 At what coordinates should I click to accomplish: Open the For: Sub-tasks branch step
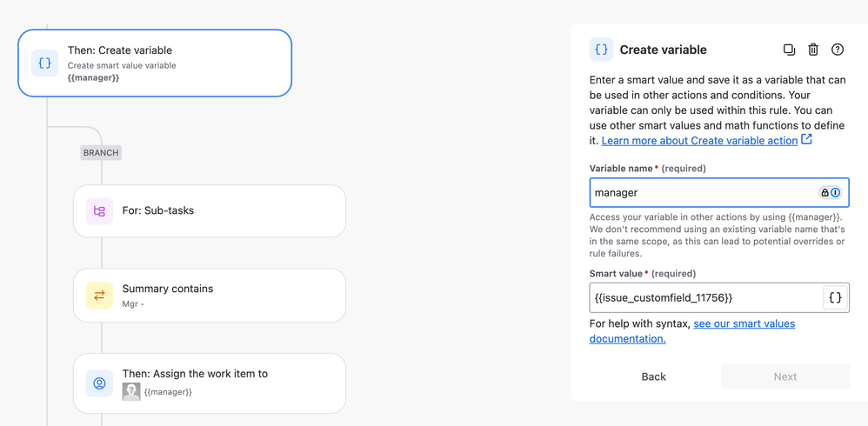click(210, 210)
